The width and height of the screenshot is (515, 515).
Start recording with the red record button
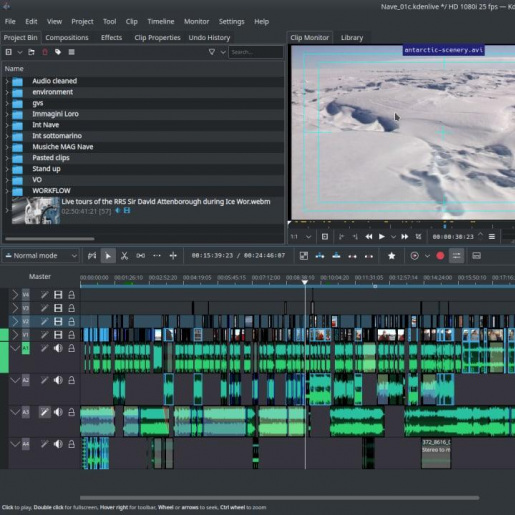tap(440, 256)
